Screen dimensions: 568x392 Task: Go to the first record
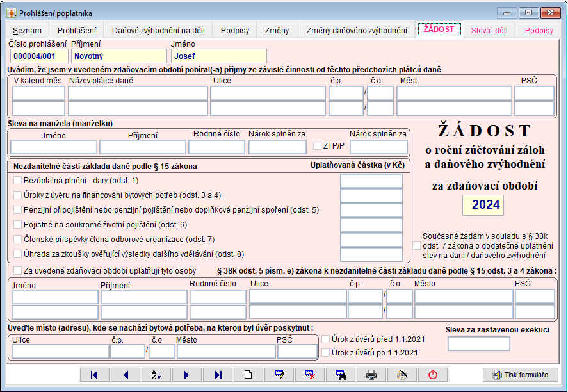95,375
